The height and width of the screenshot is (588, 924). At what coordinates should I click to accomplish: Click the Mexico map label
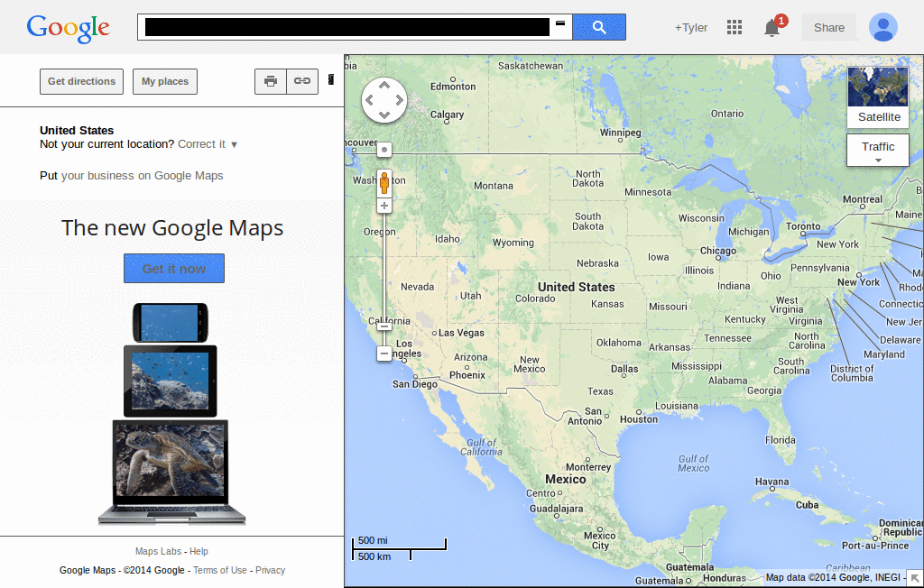566,479
